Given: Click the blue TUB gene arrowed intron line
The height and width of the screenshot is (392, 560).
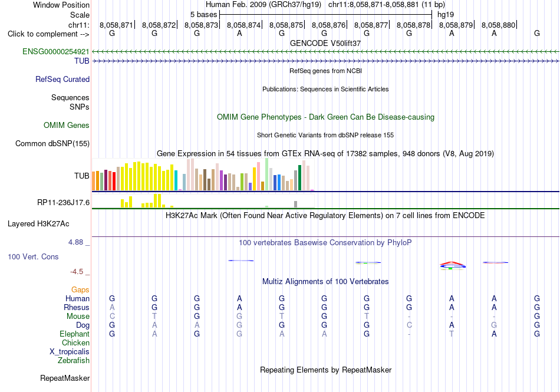Looking at the screenshot, I should tap(326, 61).
